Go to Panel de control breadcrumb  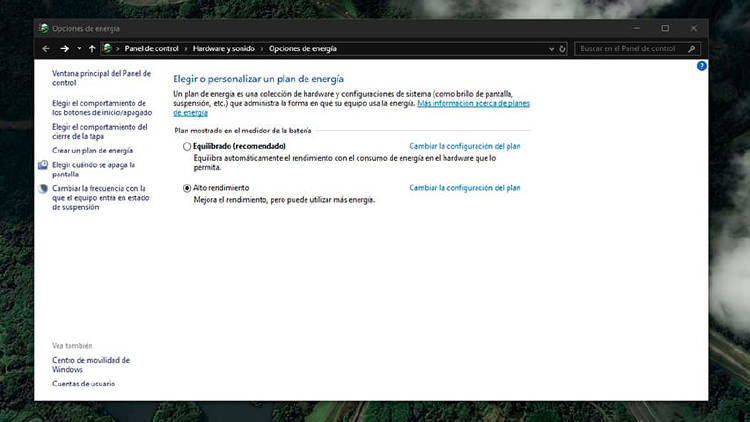150,48
